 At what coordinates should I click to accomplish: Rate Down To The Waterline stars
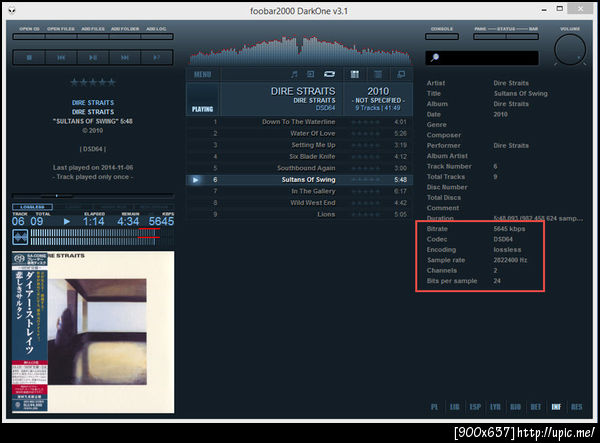[x=365, y=122]
